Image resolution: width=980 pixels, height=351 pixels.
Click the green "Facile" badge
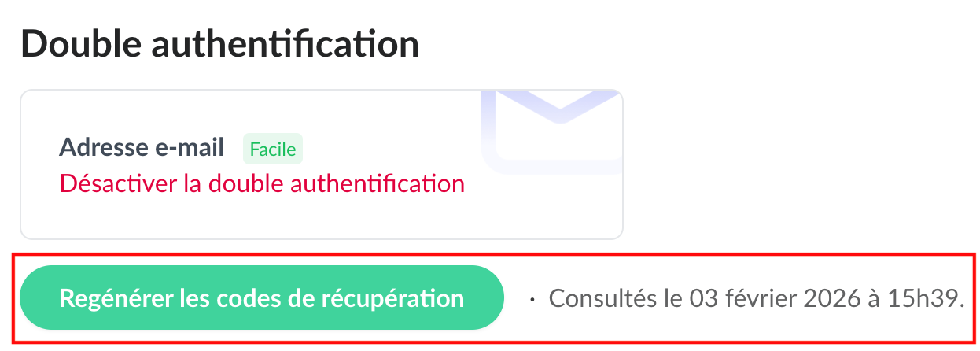click(x=273, y=149)
